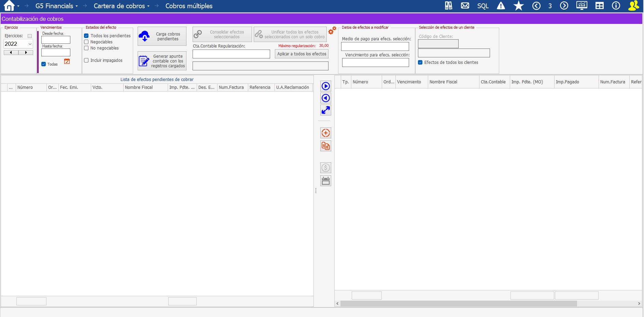644x317 pixels.
Task: Open the mail envelope icon
Action: coord(465,6)
